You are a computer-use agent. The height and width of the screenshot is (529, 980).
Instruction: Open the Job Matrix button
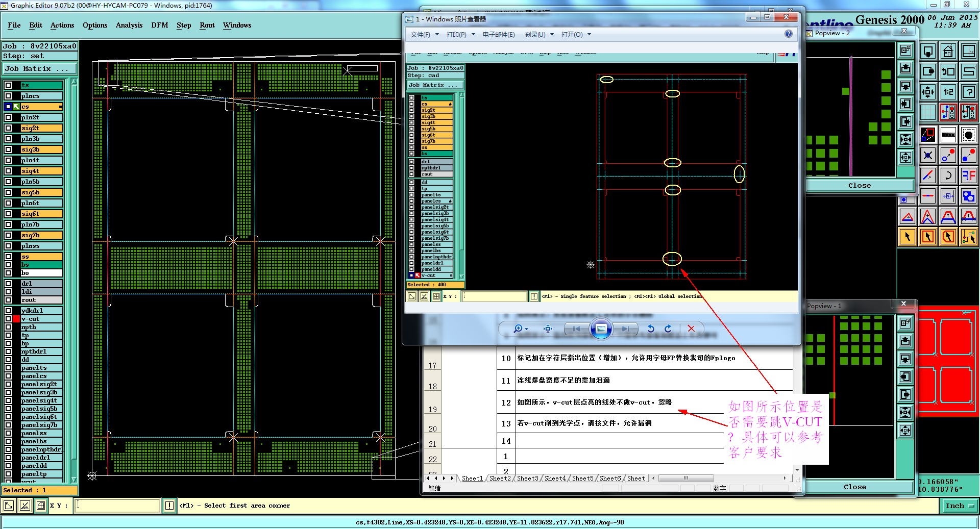coord(40,69)
